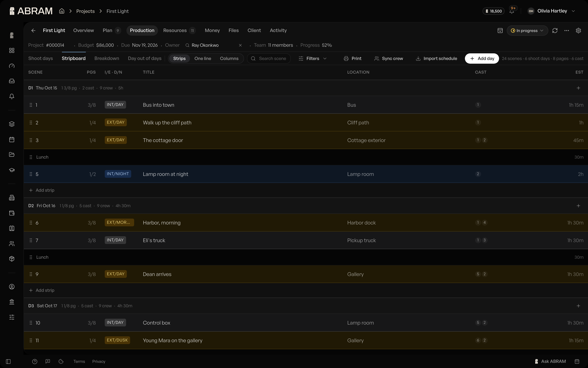This screenshot has height=368, width=588.
Task: Click the plus on the D1 Thu Oct 15 row
Action: tap(578, 88)
